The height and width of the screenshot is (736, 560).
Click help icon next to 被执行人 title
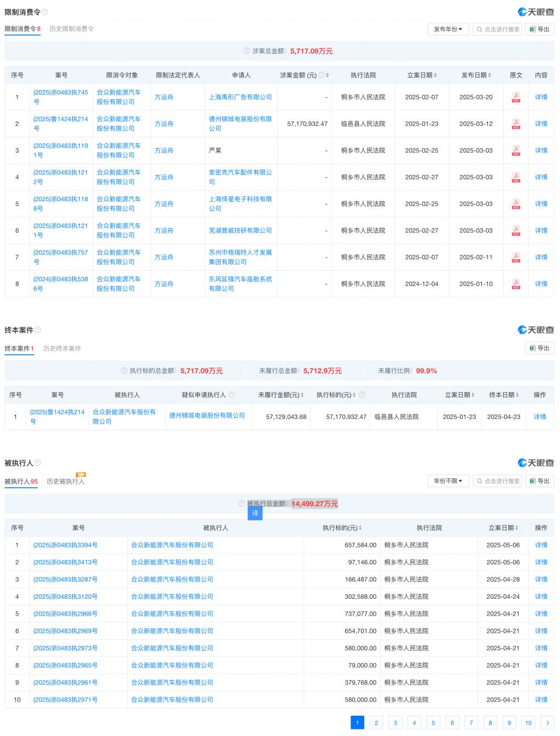38,463
